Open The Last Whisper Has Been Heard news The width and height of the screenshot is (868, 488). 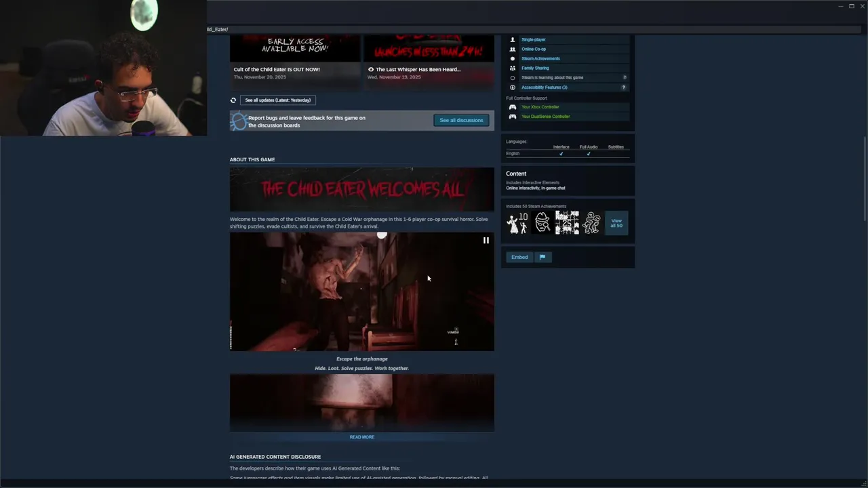tap(418, 69)
